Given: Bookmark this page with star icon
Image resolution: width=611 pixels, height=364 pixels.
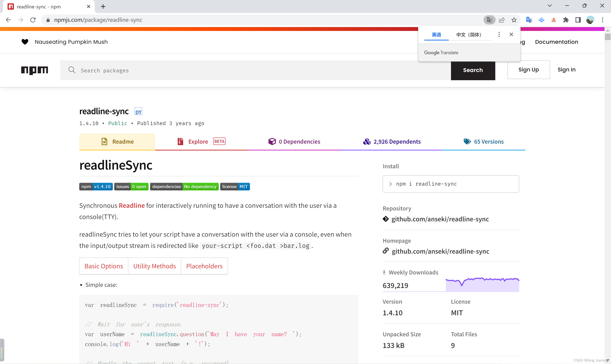Looking at the screenshot, I should (x=514, y=20).
